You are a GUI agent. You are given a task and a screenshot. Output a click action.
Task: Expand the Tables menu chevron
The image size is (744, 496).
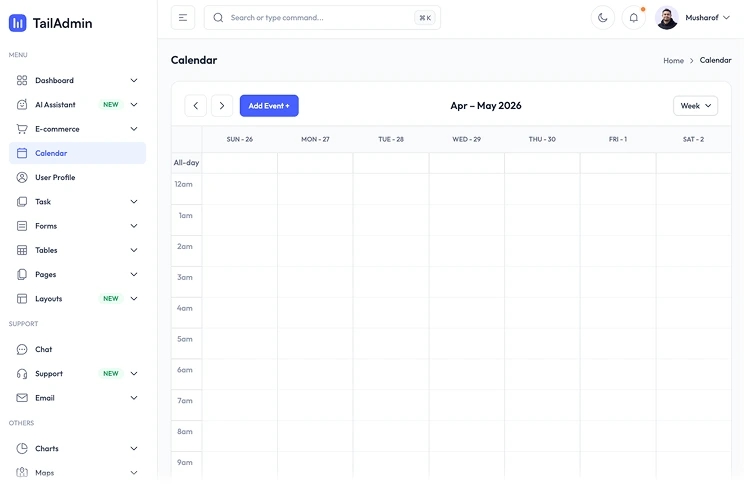[134, 250]
